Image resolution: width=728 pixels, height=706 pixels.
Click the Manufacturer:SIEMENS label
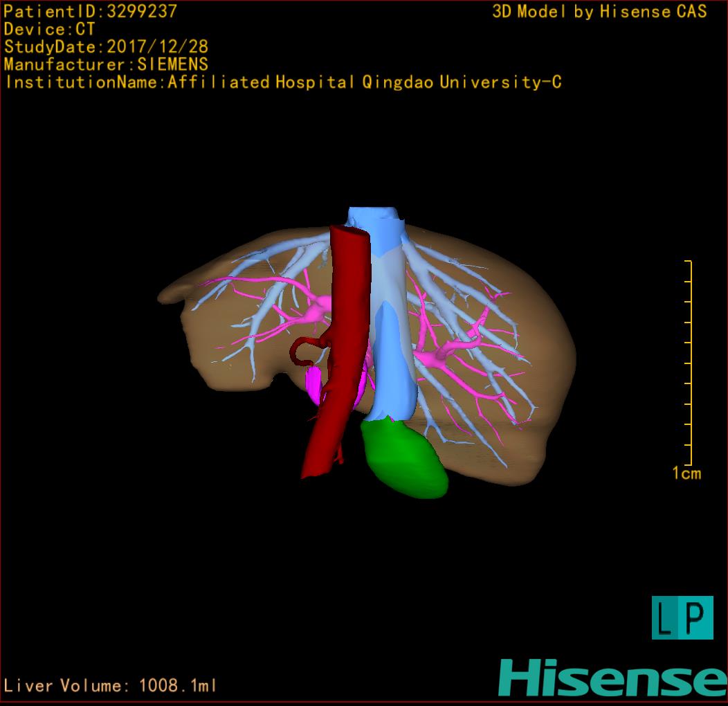coord(106,64)
